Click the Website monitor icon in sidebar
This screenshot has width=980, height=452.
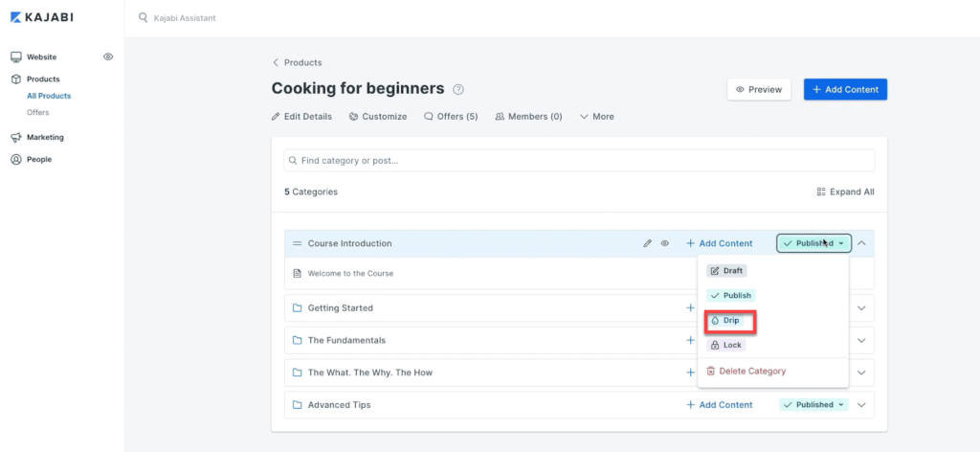coord(16,56)
